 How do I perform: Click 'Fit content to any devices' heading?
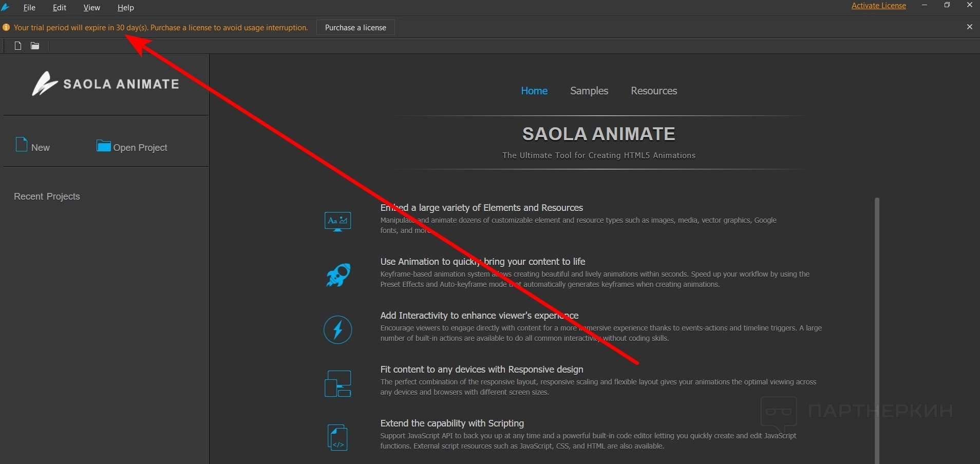pos(482,370)
